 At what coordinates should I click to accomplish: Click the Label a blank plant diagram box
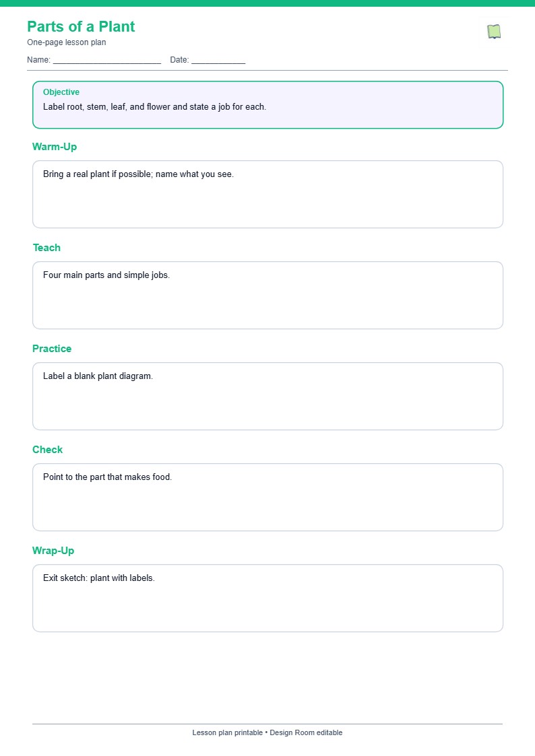[267, 397]
